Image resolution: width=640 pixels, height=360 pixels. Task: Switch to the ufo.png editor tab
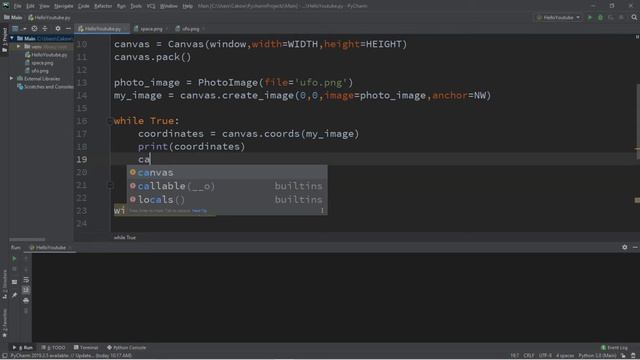(x=190, y=29)
